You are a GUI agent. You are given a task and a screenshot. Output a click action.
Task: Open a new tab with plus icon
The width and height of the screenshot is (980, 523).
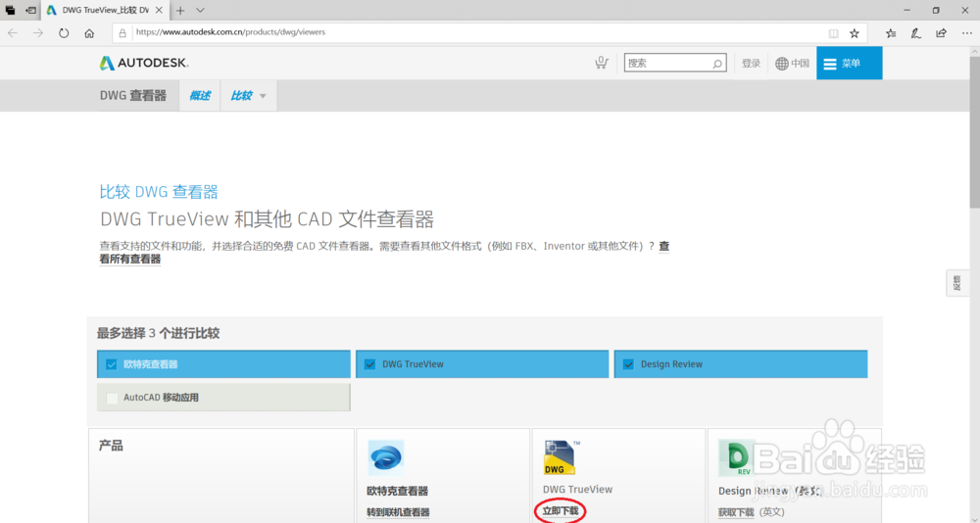180,11
